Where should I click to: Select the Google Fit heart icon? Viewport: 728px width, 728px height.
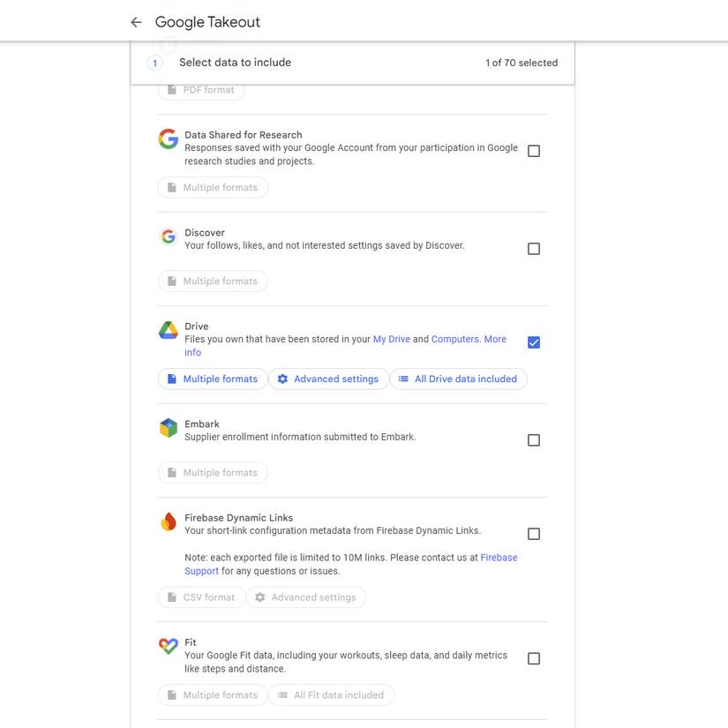coord(169,646)
